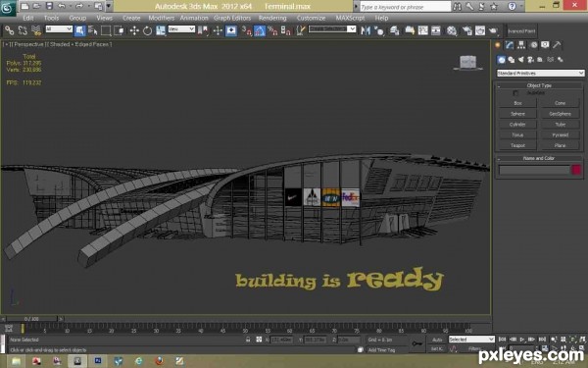Image resolution: width=588 pixels, height=368 pixels.
Task: Open the Rendered Frame Window icon
Action: (480, 30)
